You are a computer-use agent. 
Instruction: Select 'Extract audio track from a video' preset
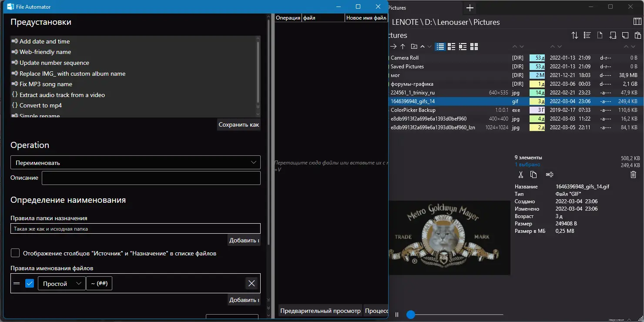click(x=133, y=95)
